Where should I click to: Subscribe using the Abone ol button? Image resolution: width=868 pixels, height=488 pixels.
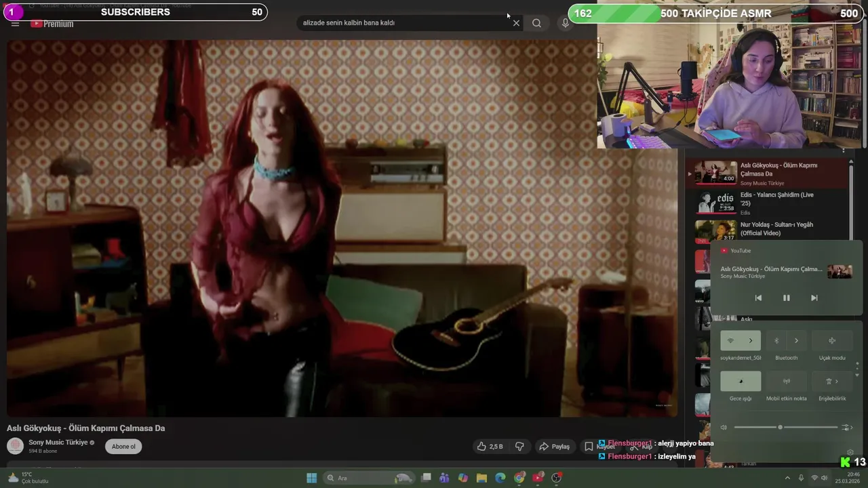(123, 446)
